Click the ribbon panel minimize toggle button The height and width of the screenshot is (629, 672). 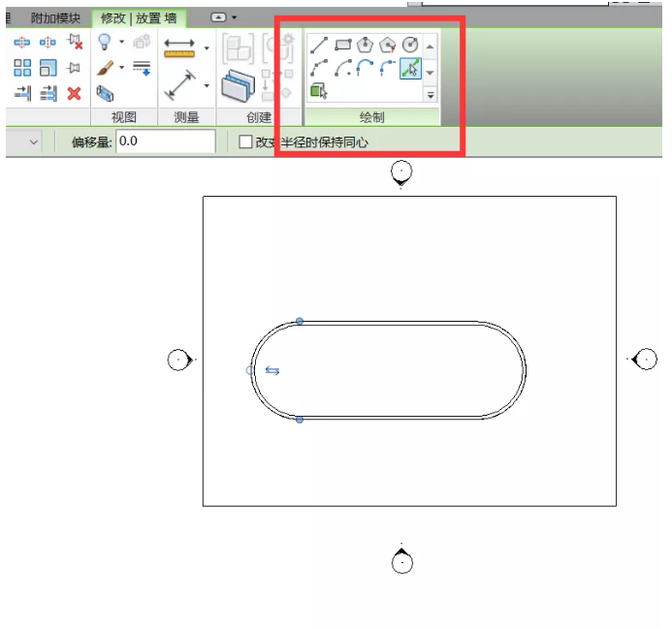click(x=218, y=17)
